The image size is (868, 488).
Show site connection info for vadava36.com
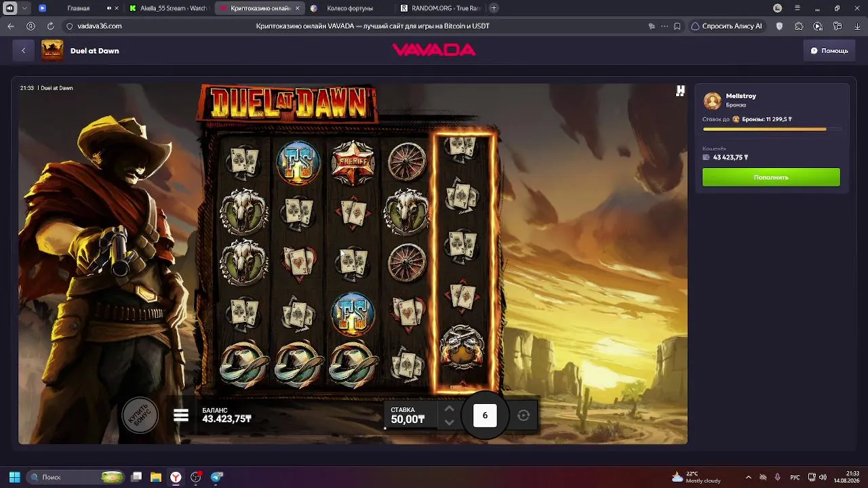[x=69, y=26]
